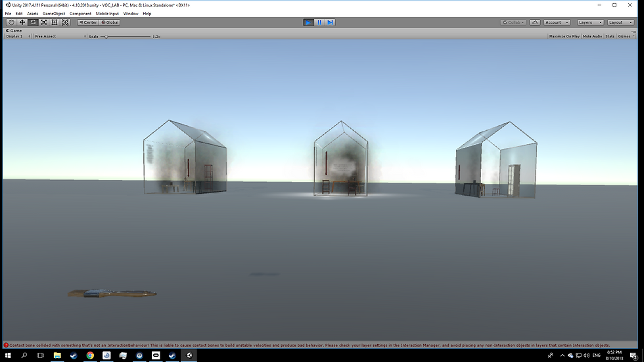The image size is (644, 362).
Task: Select the Game tab
Action: pos(14,31)
